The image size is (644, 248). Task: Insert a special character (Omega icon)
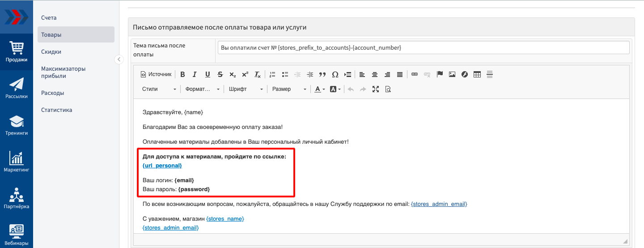(x=335, y=74)
